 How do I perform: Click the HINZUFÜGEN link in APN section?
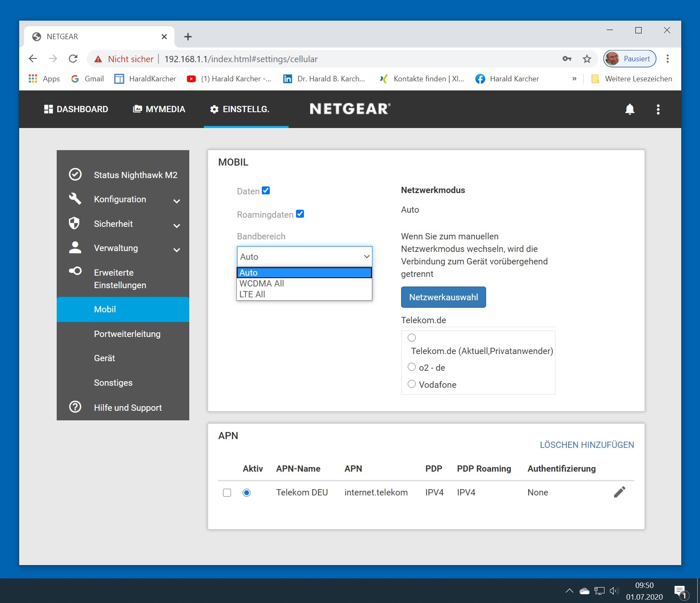[x=608, y=445]
